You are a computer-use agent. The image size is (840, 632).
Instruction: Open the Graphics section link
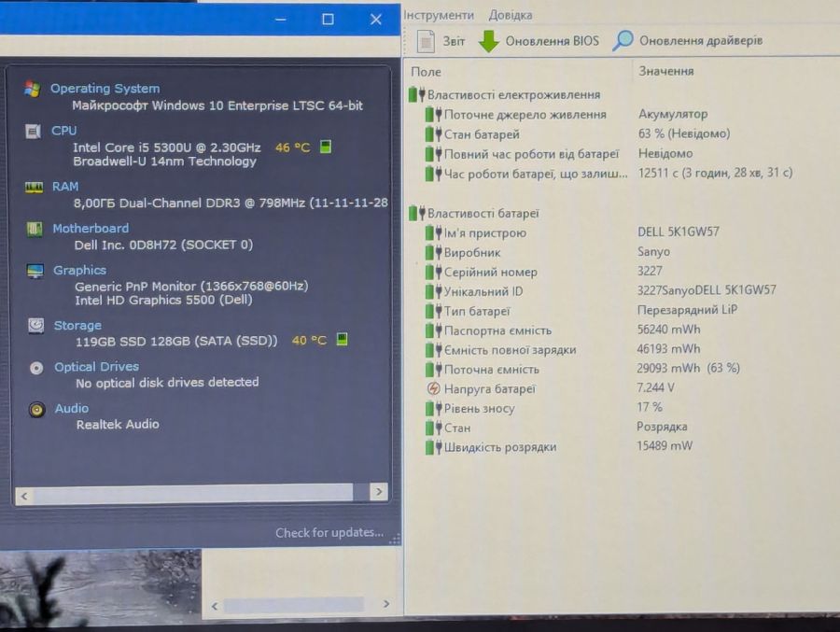pyautogui.click(x=80, y=270)
